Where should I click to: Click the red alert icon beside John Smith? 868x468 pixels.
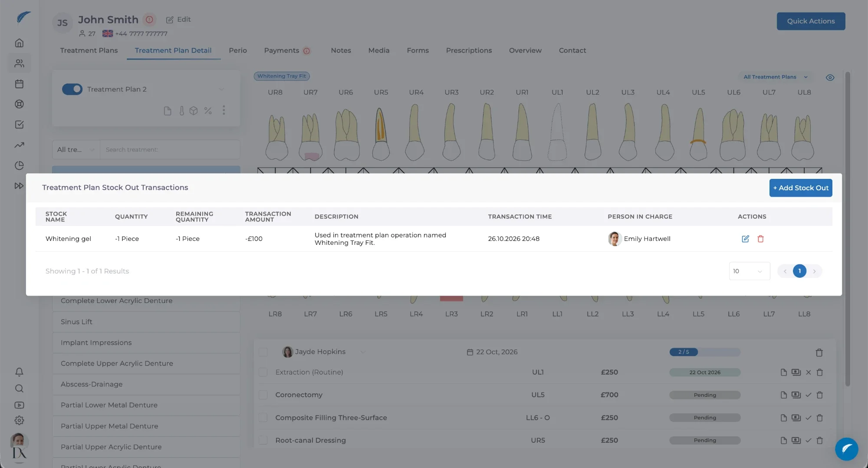[149, 20]
